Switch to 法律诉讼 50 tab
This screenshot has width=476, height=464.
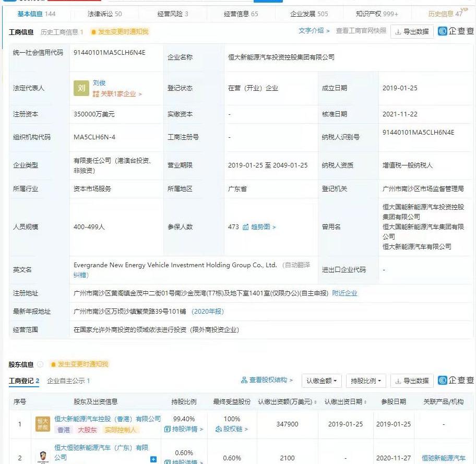[104, 14]
